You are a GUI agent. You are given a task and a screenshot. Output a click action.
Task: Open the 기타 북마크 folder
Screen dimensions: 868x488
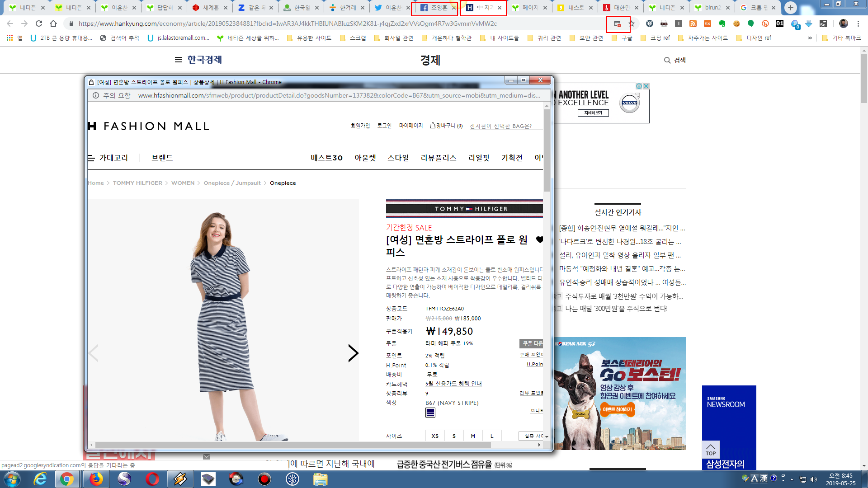click(x=841, y=38)
